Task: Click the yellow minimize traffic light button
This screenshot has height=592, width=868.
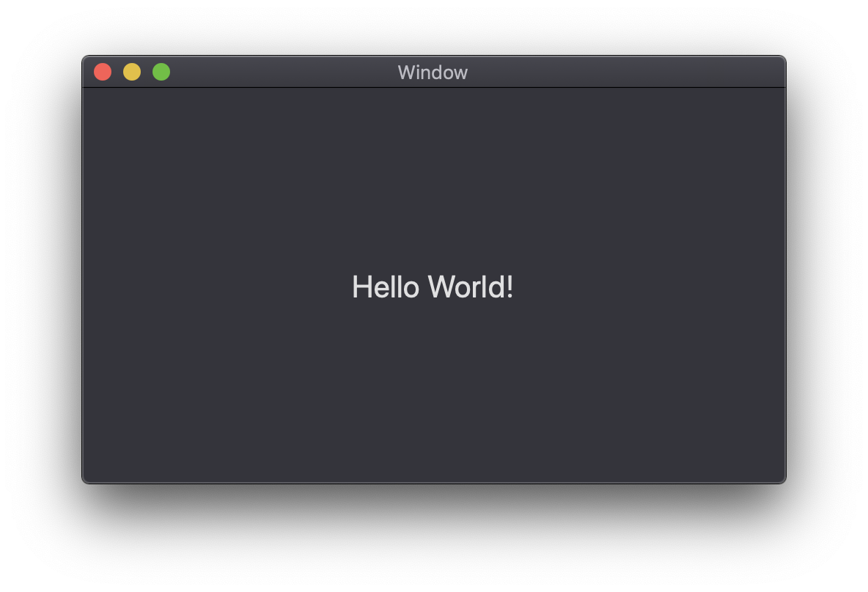Action: [x=132, y=72]
